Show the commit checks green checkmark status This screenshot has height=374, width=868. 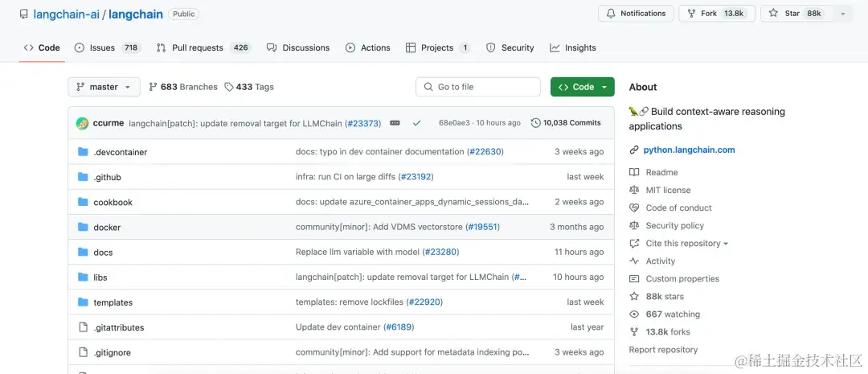417,123
